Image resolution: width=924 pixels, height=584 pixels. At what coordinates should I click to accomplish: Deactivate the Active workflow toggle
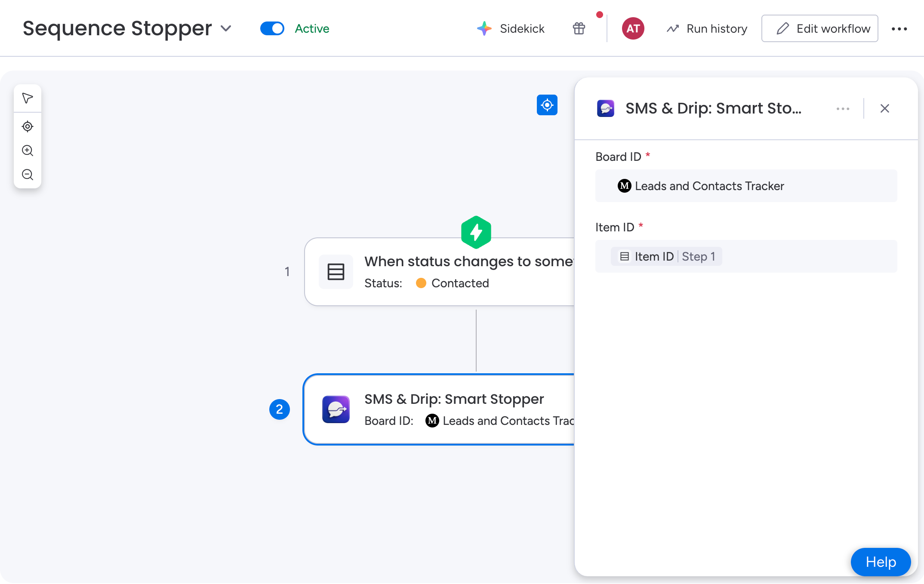272,28
